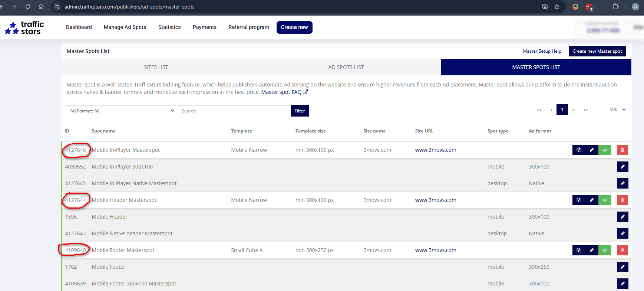Switch to the SITES LIST tab
The height and width of the screenshot is (291, 644).
point(156,67)
